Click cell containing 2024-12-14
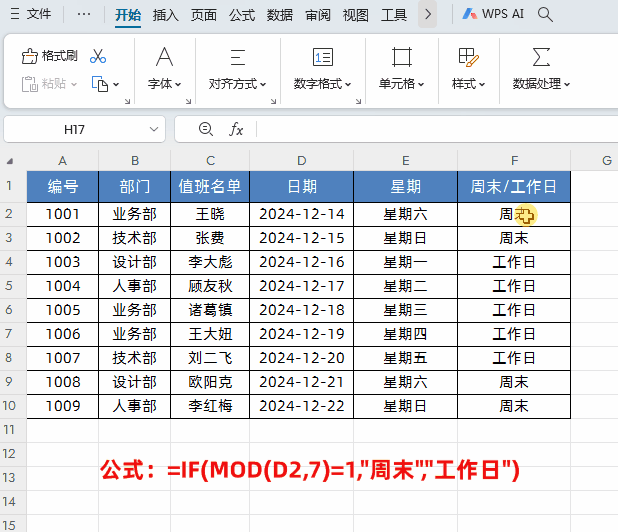 (302, 214)
